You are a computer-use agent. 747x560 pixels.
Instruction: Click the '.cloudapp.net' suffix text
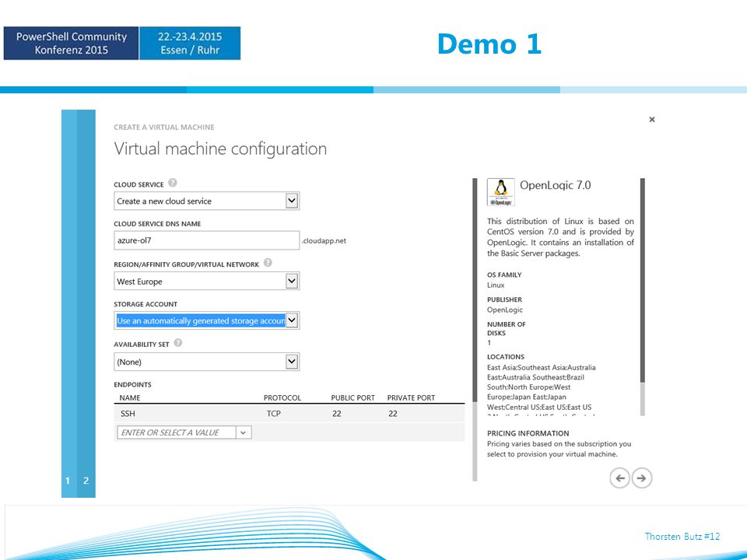point(324,241)
